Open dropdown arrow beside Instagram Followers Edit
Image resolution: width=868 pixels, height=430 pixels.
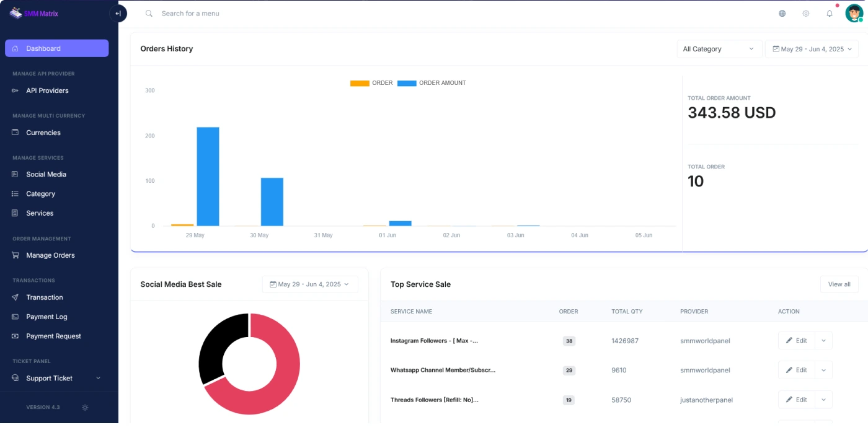point(823,341)
